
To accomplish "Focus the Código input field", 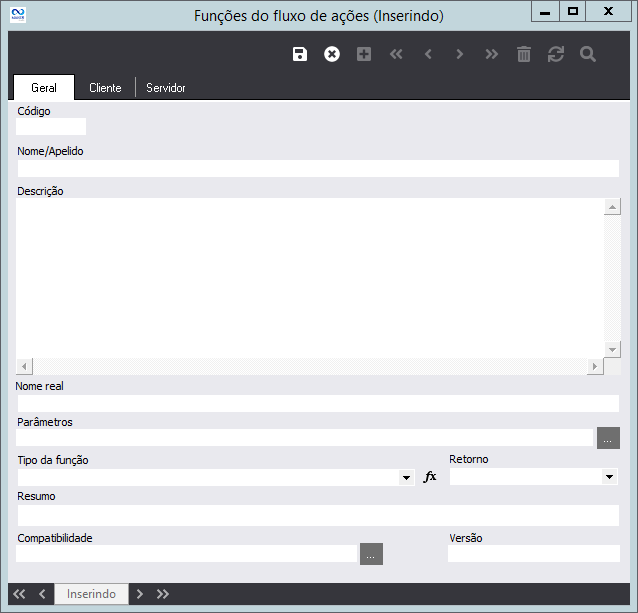I will click(x=51, y=127).
